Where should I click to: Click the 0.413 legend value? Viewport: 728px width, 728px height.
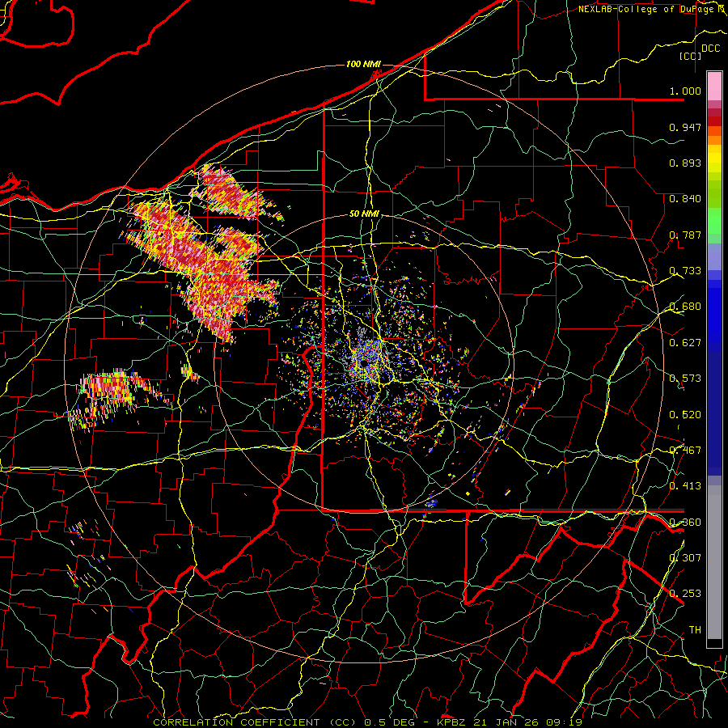[685, 486]
